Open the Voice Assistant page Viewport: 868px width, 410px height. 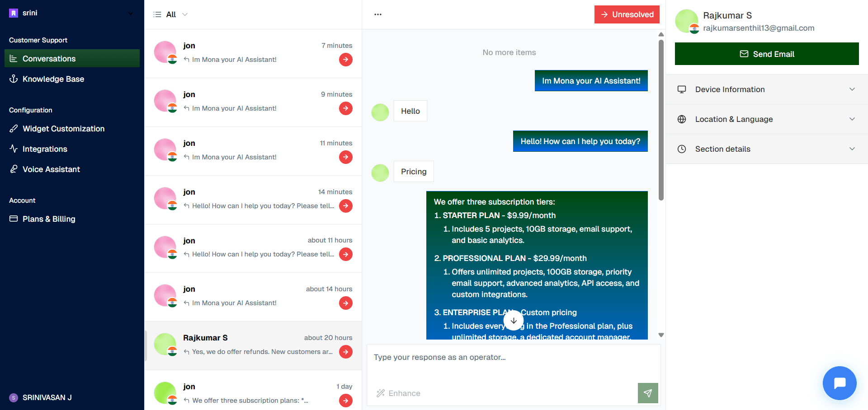[51, 169]
